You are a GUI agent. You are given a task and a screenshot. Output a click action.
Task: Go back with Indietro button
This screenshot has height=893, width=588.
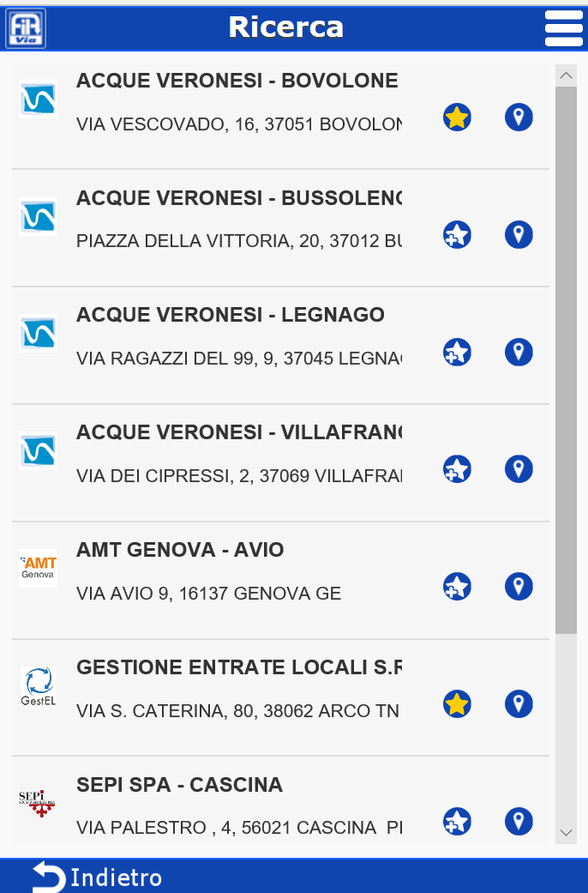point(98,877)
